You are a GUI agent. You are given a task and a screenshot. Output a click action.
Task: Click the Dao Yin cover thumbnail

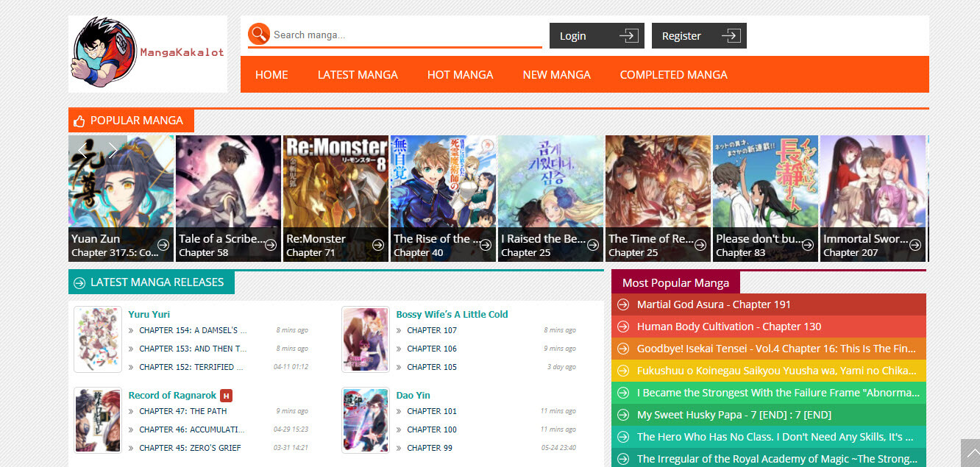tap(366, 420)
